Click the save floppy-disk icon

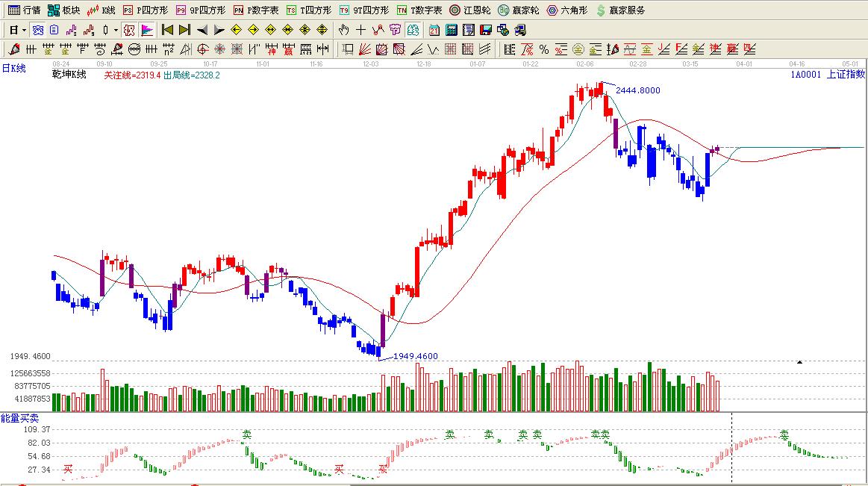(485, 30)
